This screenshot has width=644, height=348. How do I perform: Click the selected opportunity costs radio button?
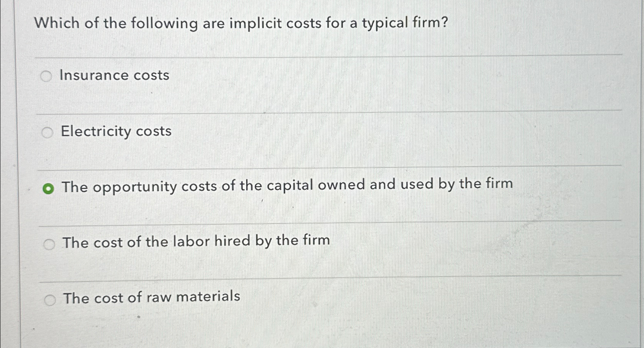(49, 187)
